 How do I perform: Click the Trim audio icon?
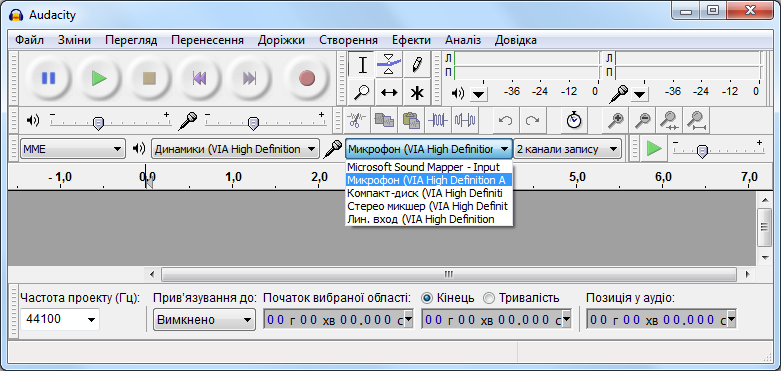coord(438,120)
